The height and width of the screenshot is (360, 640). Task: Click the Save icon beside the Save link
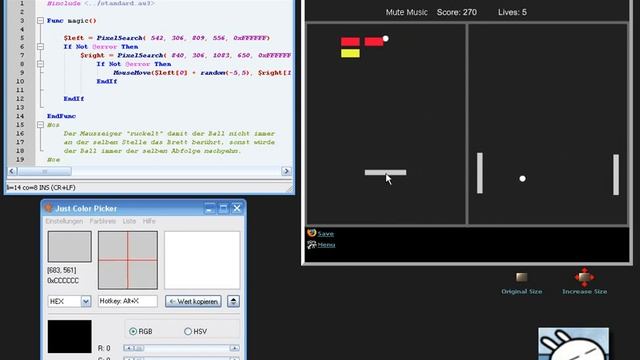click(311, 233)
